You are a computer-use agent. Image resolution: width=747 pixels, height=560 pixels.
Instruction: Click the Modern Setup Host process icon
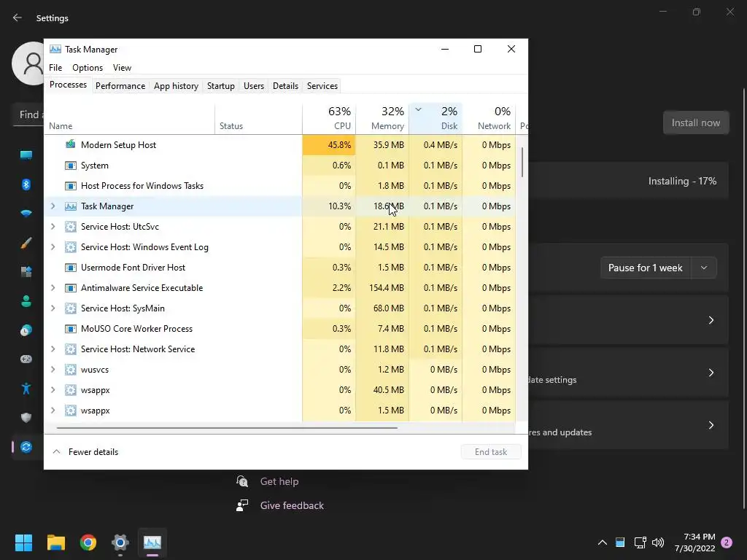pyautogui.click(x=71, y=144)
